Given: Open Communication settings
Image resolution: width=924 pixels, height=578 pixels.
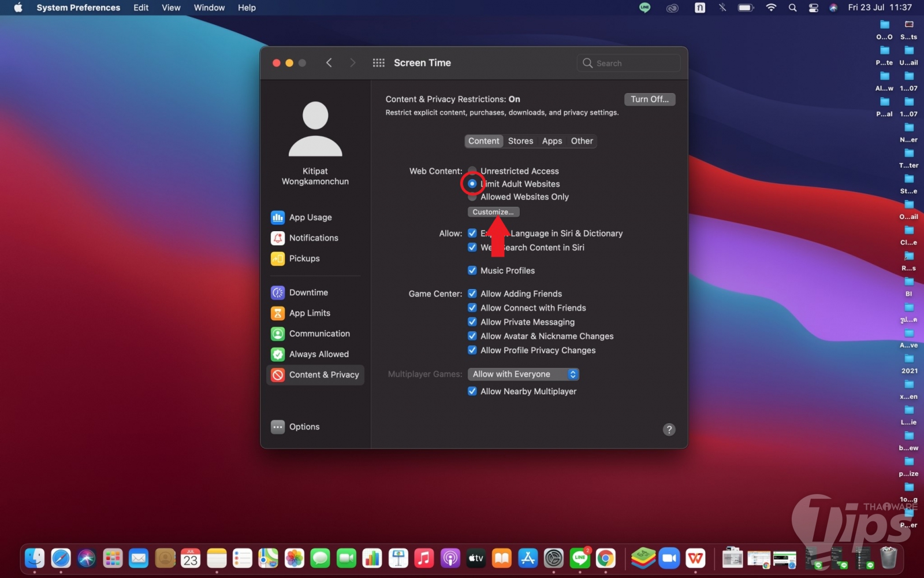Looking at the screenshot, I should 319,334.
